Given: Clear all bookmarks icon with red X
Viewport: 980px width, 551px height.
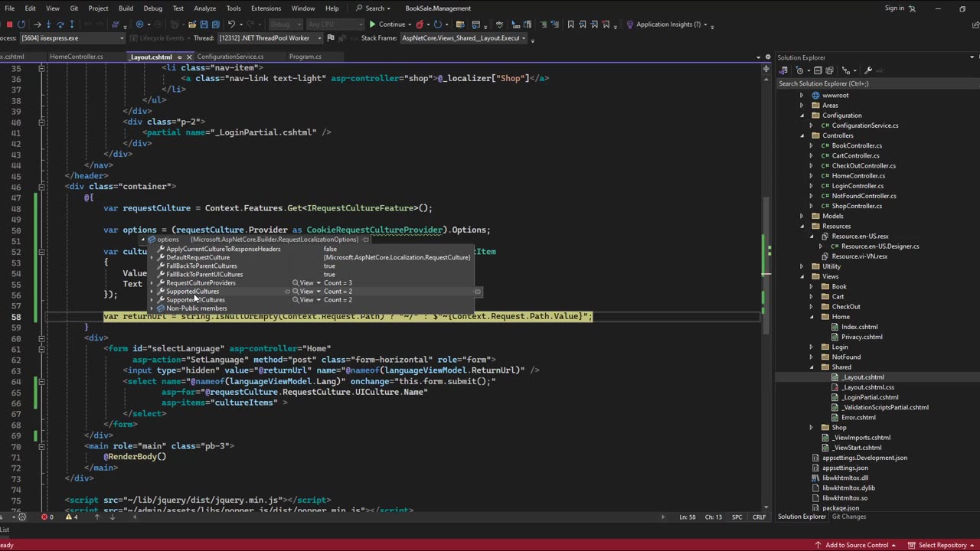Looking at the screenshot, I should [606, 24].
